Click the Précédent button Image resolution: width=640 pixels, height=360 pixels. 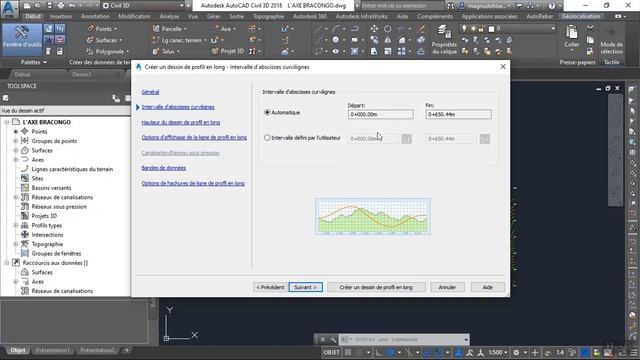270,287
